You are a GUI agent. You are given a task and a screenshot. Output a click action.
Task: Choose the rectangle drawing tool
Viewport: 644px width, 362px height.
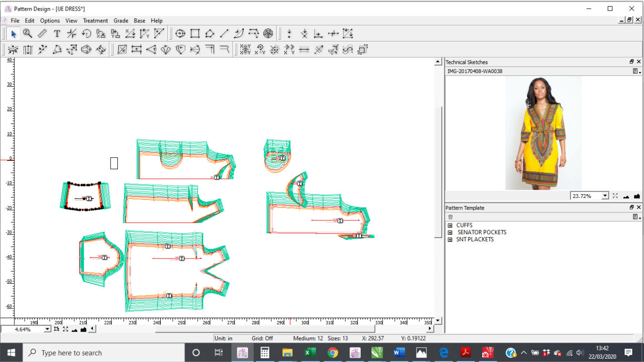point(195,33)
